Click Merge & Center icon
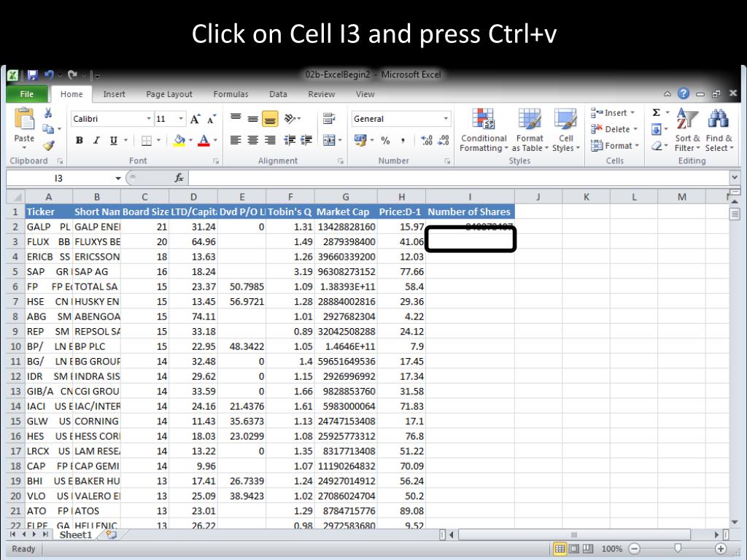Viewport: 747px width, 560px height. (x=329, y=141)
